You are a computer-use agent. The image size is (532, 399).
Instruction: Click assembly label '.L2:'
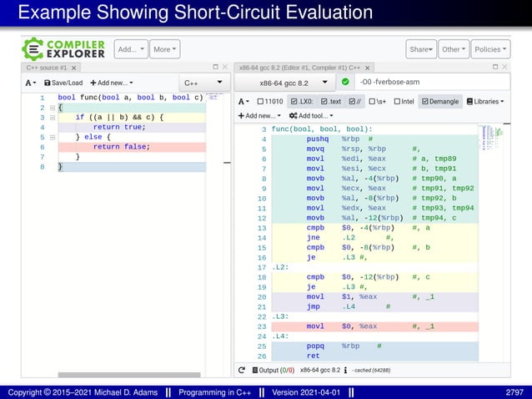[280, 268]
